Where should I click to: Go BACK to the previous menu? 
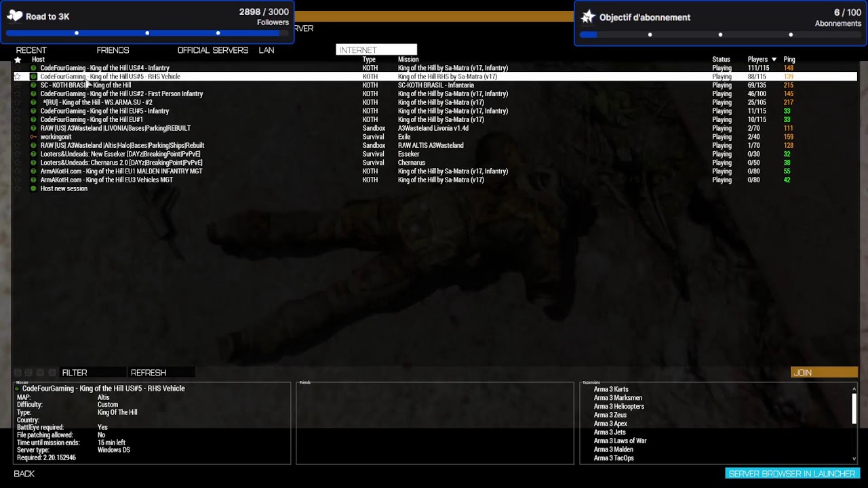point(24,474)
